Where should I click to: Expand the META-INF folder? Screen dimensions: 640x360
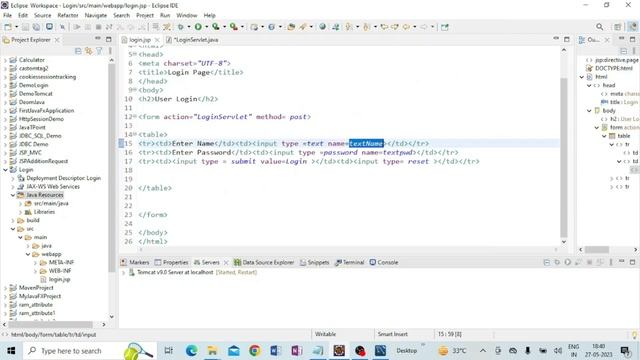(36, 262)
